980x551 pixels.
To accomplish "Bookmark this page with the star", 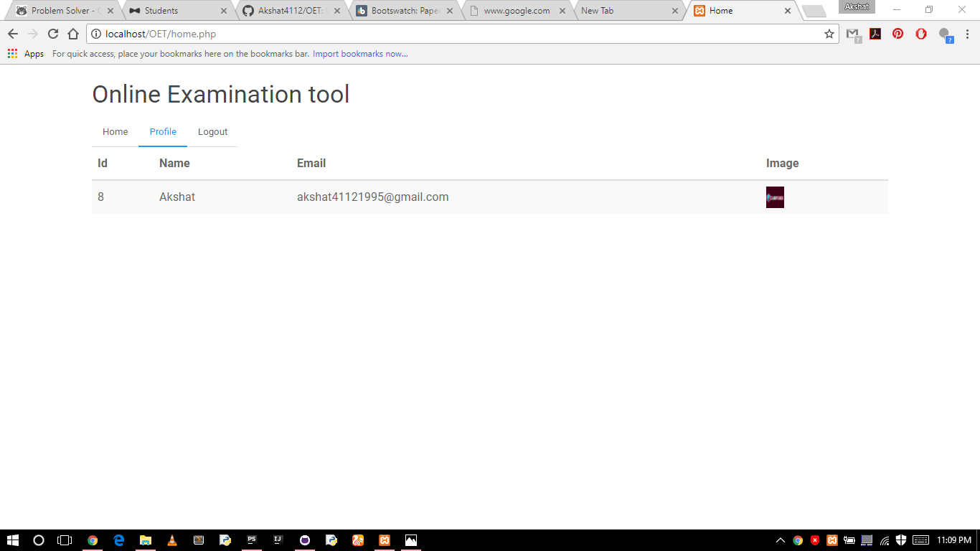I will point(829,34).
